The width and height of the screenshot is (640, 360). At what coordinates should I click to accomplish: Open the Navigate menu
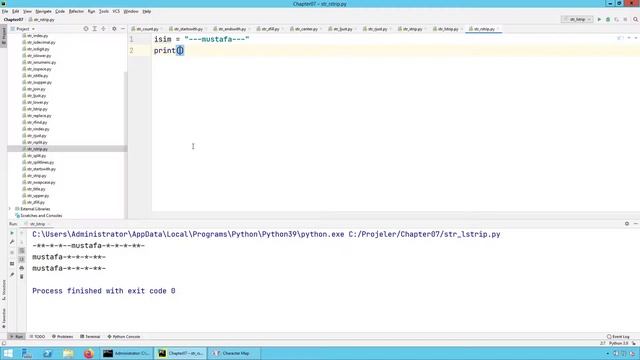pyautogui.click(x=43, y=11)
